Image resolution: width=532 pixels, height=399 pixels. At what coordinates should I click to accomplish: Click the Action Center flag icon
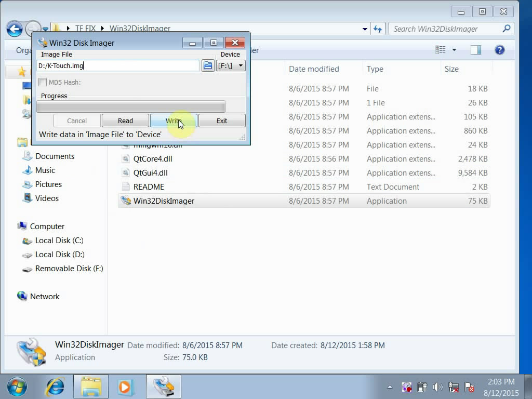tap(469, 387)
